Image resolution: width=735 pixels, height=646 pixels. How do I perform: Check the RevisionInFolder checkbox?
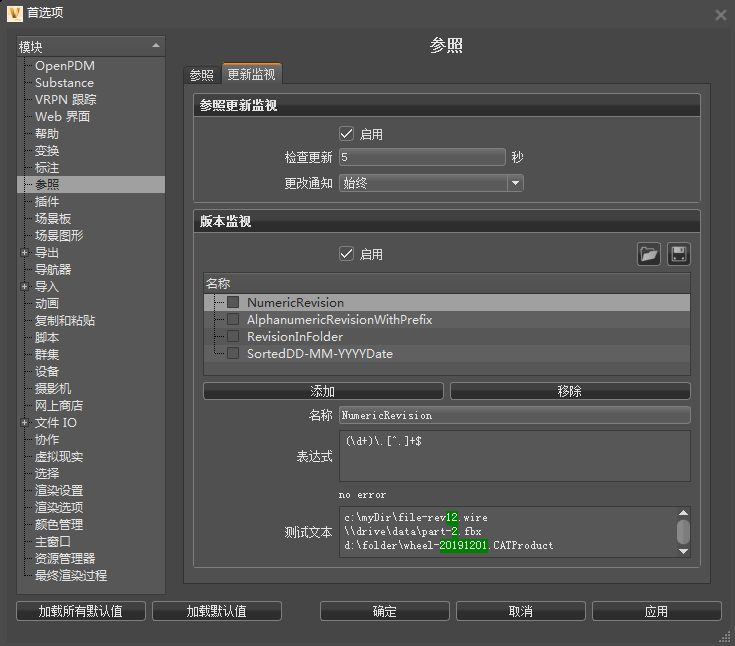pos(233,336)
